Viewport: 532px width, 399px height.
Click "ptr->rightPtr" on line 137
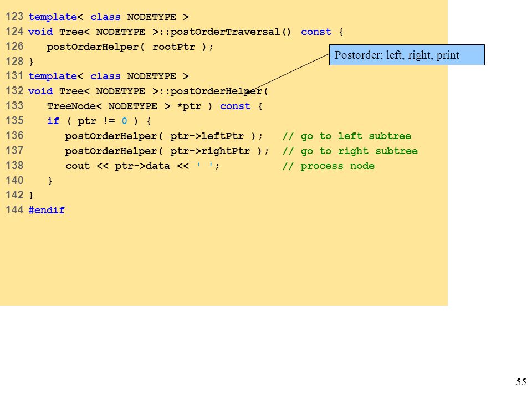210,151
